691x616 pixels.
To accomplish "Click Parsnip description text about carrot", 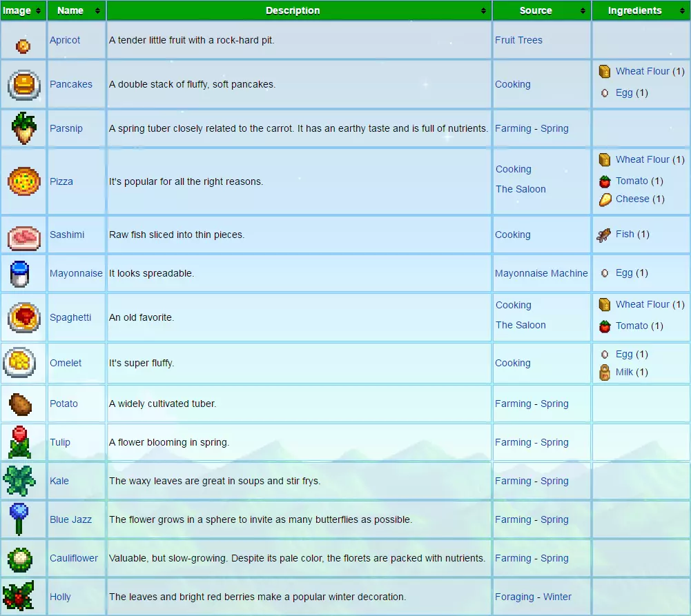I will click(x=298, y=128).
